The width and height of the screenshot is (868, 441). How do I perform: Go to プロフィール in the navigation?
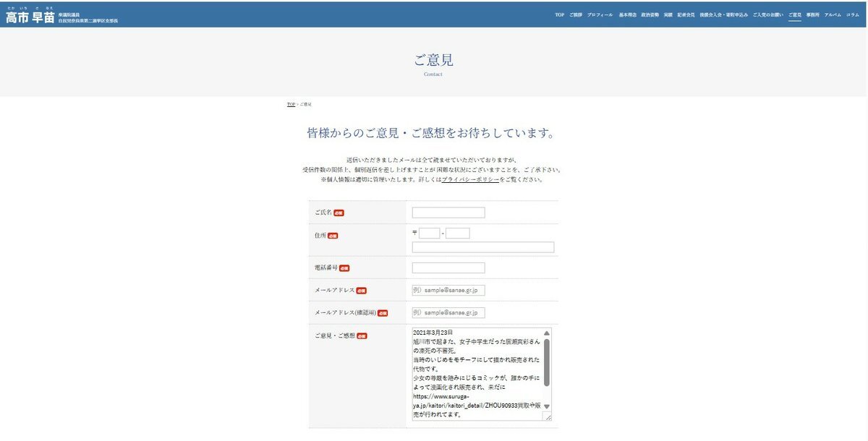600,14
